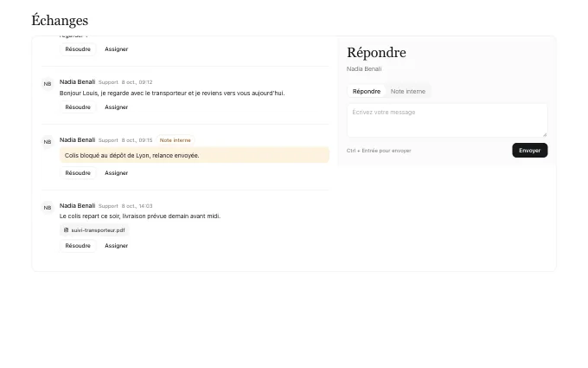Image resolution: width=588 pixels, height=368 pixels.
Task: Click the Note interne badge on the 09:15 message
Action: point(176,140)
